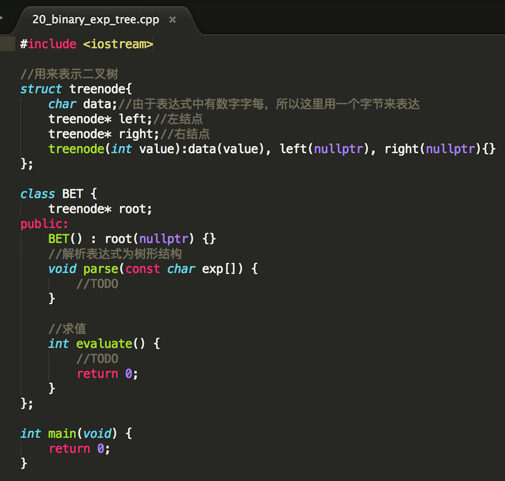The image size is (505, 481).
Task: Click the comment "//左结点"
Action: [178, 119]
